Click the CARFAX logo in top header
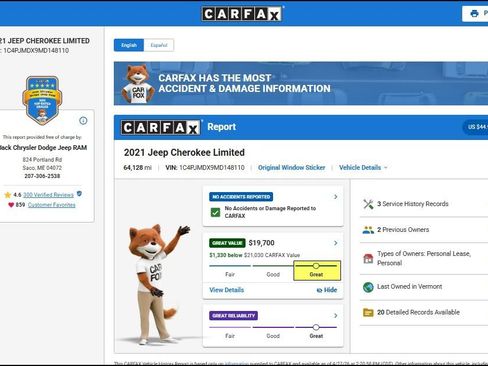 click(242, 14)
